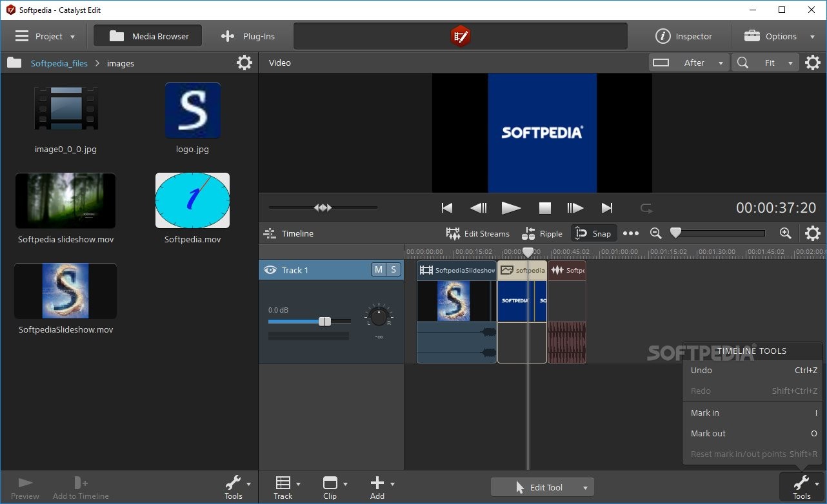
Task: Open the After preview mode dropdown
Action: pos(688,63)
